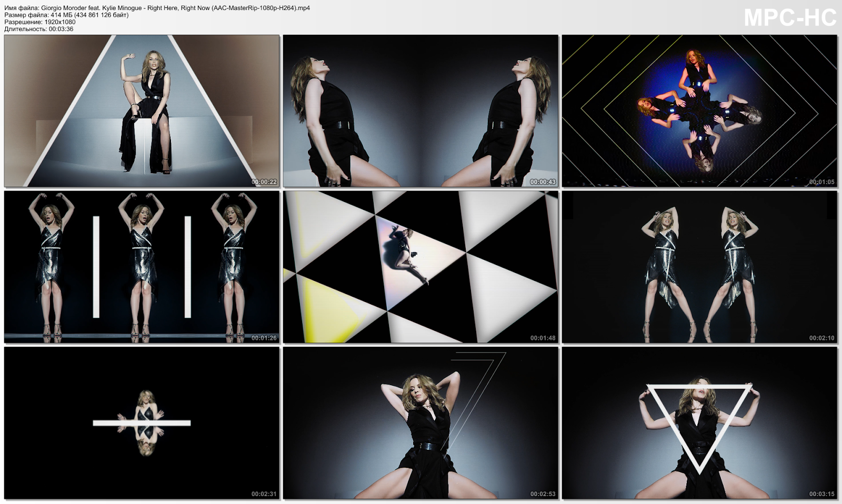The height and width of the screenshot is (504, 842).
Task: Open the thumbnail stamped 00:00:22
Action: pyautogui.click(x=142, y=111)
